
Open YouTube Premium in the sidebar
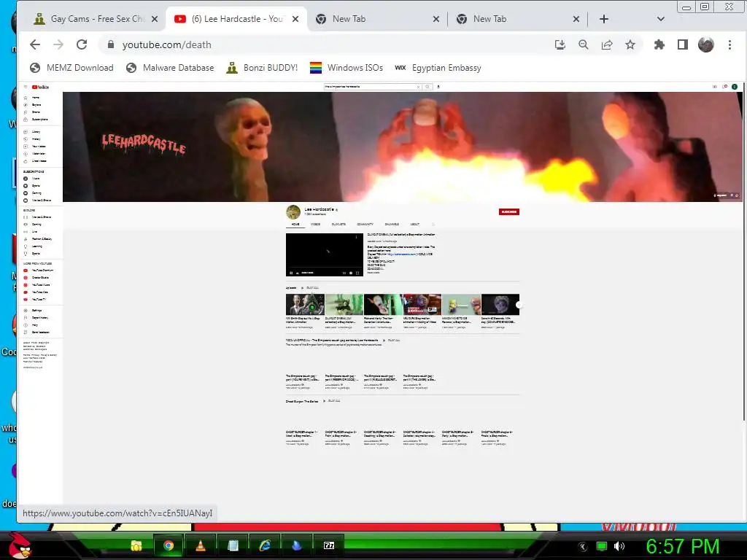[39, 270]
